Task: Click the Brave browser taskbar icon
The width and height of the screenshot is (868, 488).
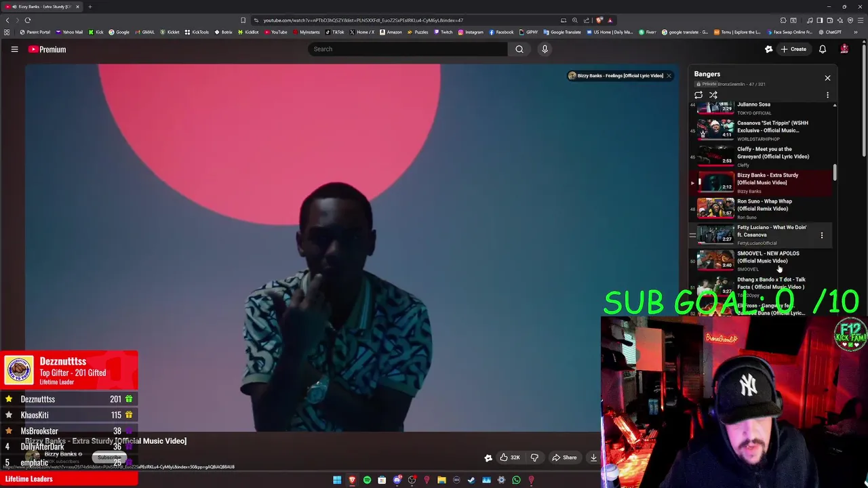Action: click(x=352, y=480)
